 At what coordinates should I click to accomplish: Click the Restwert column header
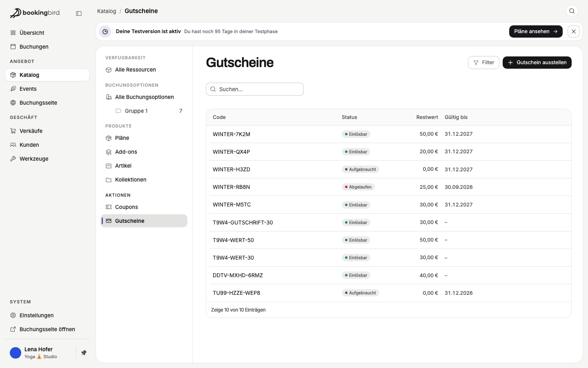point(427,117)
